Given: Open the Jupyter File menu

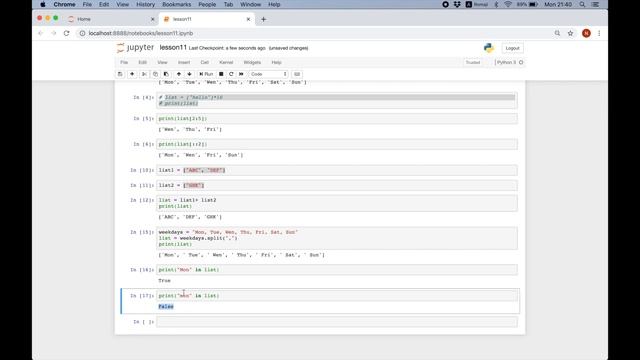Looking at the screenshot, I should pyautogui.click(x=124, y=62).
